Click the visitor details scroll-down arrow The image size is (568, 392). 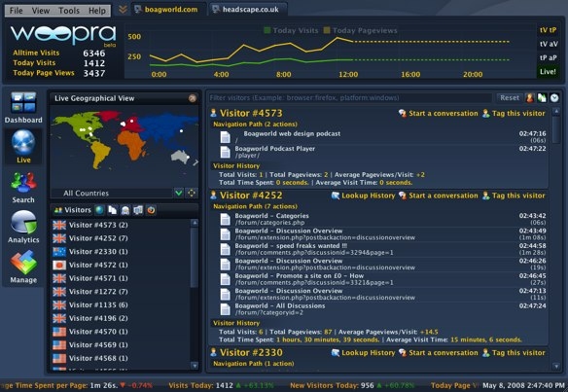[x=556, y=367]
